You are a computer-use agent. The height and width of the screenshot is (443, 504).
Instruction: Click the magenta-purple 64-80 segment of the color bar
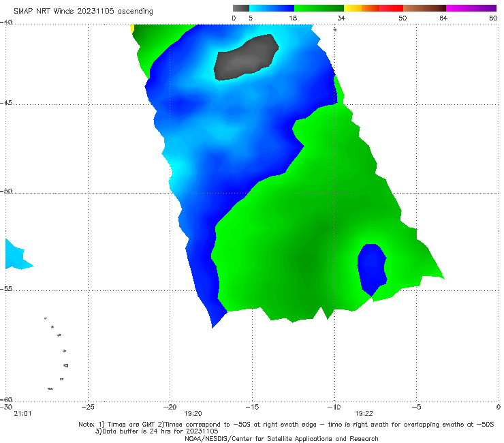(471, 8)
